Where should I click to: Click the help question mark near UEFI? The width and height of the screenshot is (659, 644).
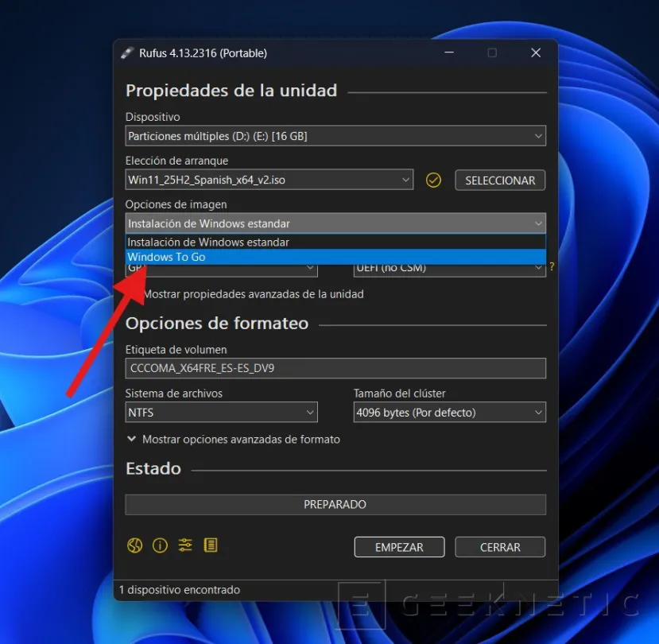pyautogui.click(x=552, y=267)
